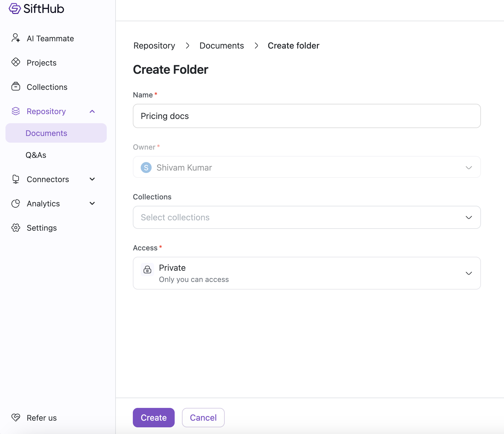Open the Select collections dropdown

pos(307,217)
